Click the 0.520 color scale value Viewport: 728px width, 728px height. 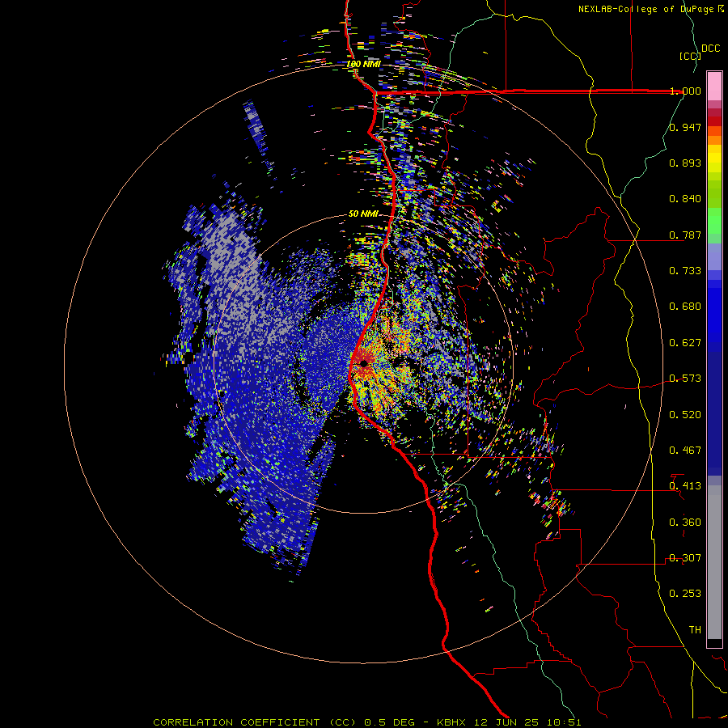click(685, 415)
